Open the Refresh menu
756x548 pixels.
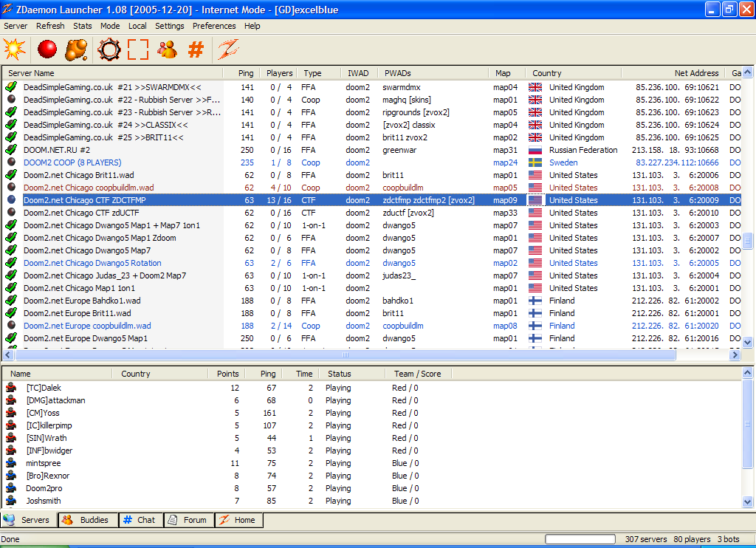coord(50,26)
